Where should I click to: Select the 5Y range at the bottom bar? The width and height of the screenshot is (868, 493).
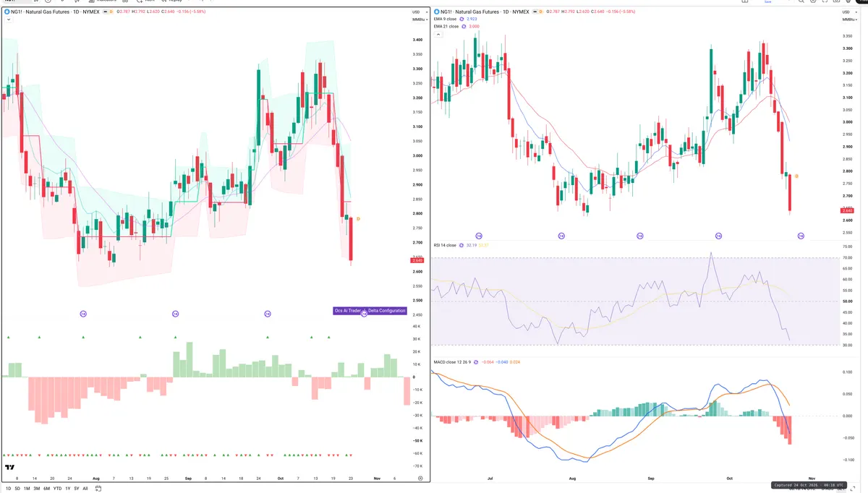77,488
